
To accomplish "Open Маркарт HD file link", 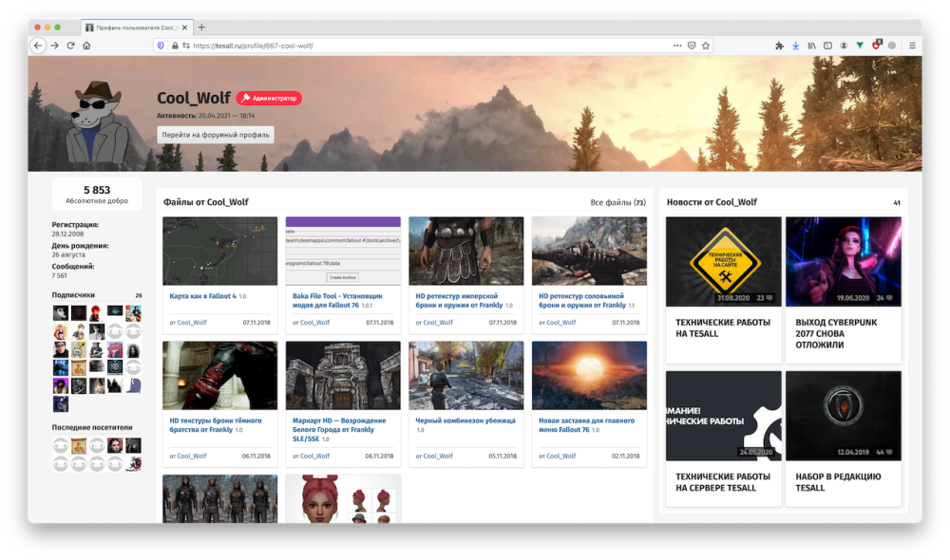I will (339, 429).
